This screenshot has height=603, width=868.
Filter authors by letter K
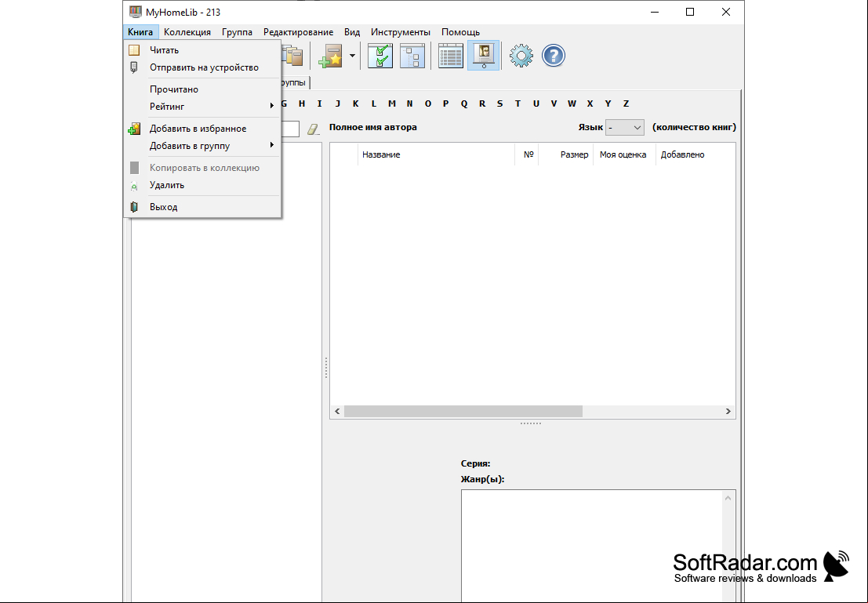[355, 104]
